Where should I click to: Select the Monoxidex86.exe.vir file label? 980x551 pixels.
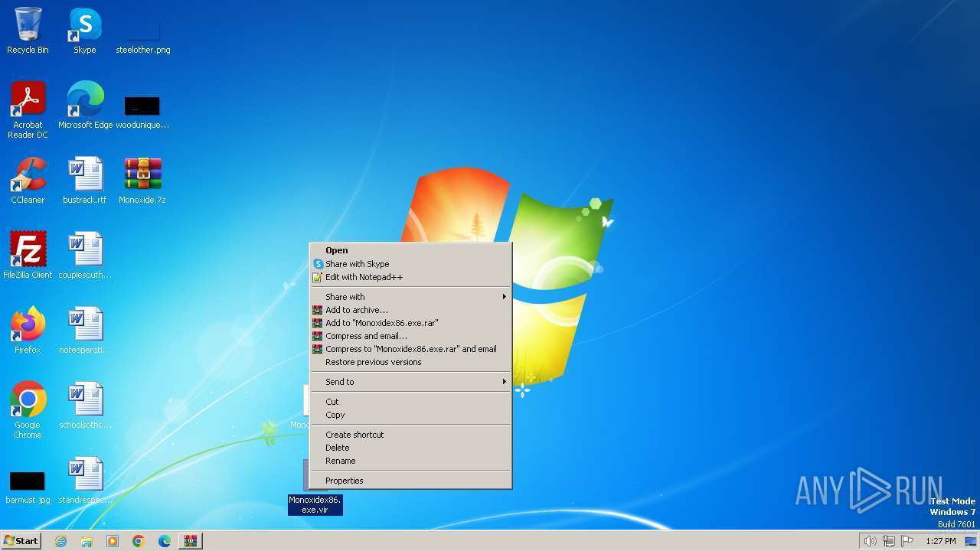[x=315, y=504]
